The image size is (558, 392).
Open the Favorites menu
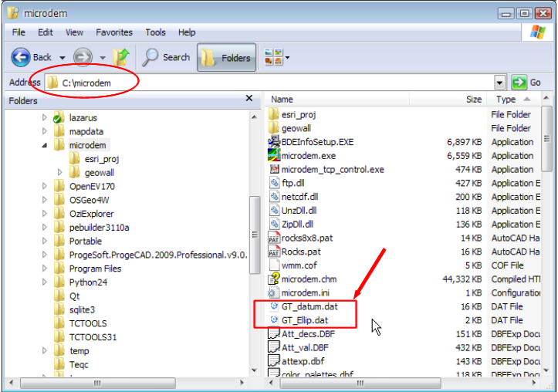113,32
